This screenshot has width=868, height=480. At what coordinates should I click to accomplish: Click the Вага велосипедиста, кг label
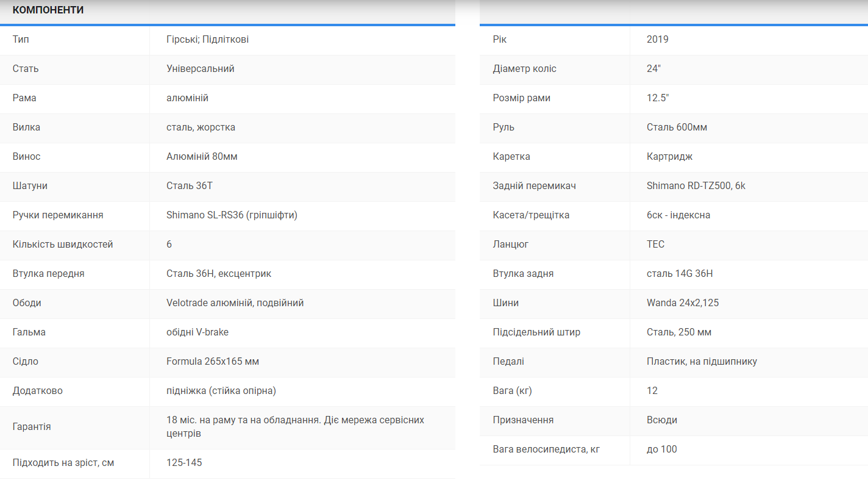point(546,450)
